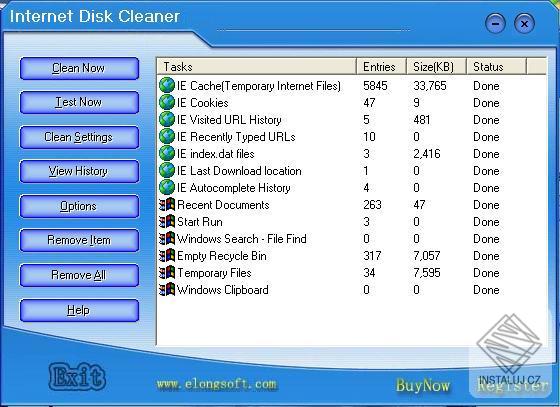Viewport: 560px width, 407px height.
Task: Select the IE Cache(Temporary Internet Files) row text
Action: (259, 86)
